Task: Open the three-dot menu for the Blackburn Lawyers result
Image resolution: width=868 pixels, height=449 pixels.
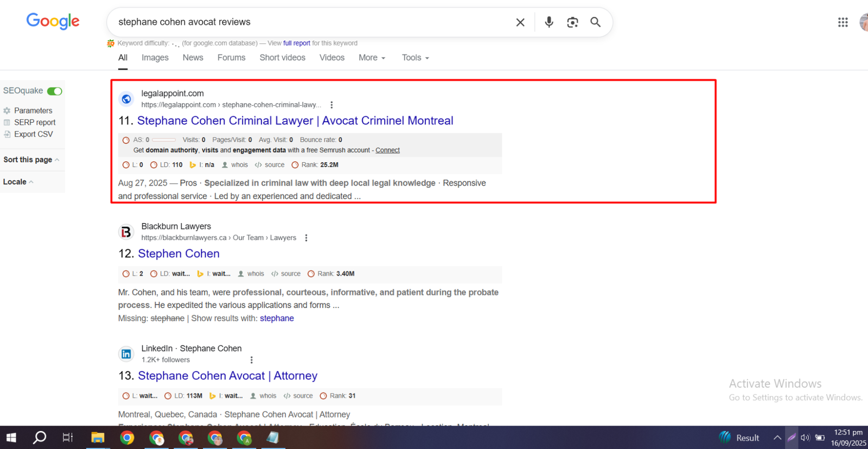Action: point(306,238)
